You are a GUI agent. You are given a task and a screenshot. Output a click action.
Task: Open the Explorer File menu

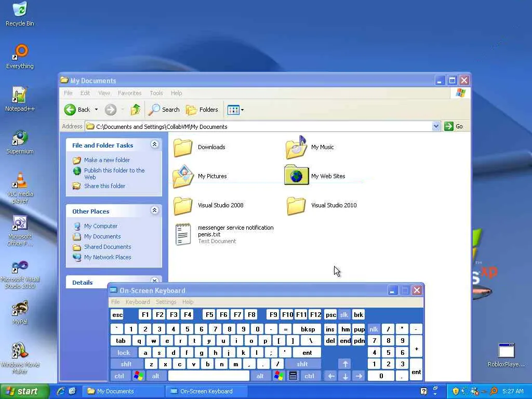(68, 93)
